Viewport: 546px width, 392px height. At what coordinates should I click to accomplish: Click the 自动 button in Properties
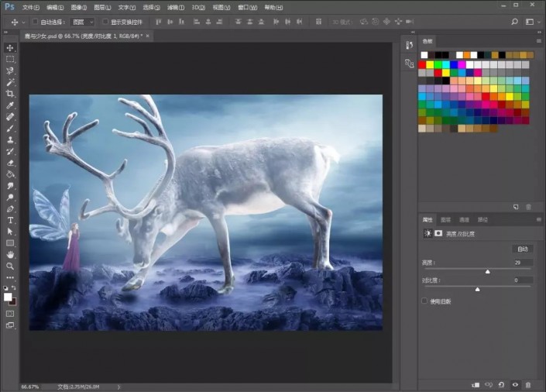522,249
